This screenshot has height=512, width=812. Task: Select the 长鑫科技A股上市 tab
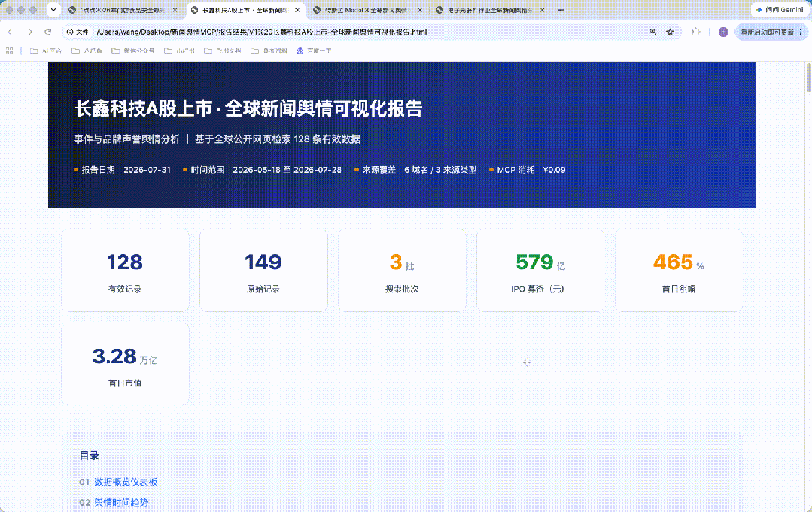coord(245,10)
